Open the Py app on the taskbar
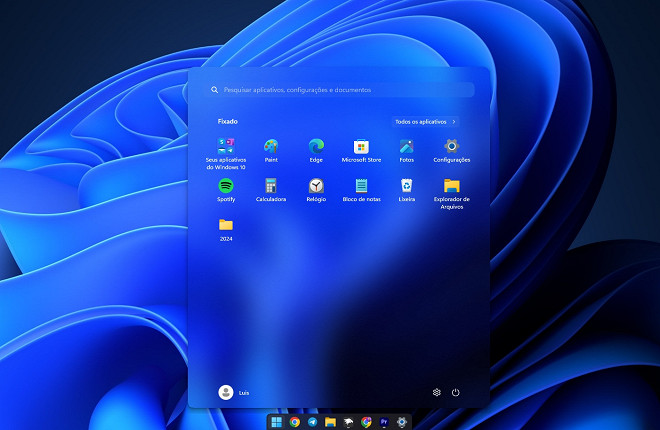Viewport: 660px width, 430px height. [x=384, y=422]
